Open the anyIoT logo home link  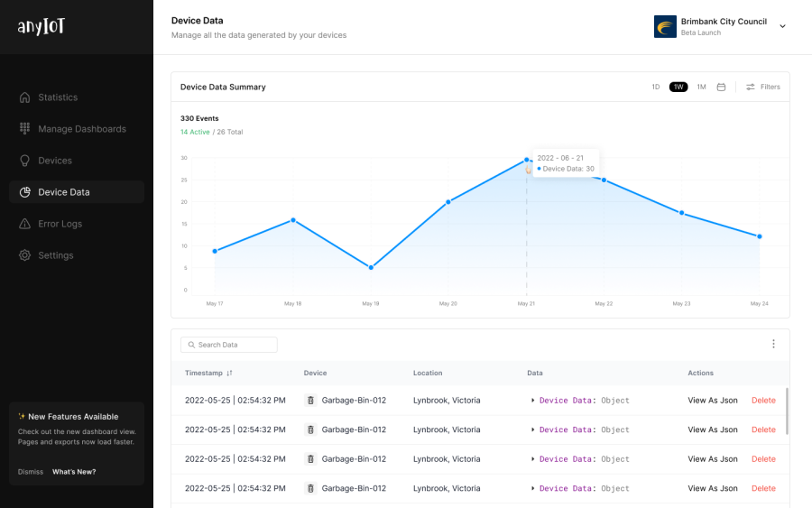click(x=42, y=26)
